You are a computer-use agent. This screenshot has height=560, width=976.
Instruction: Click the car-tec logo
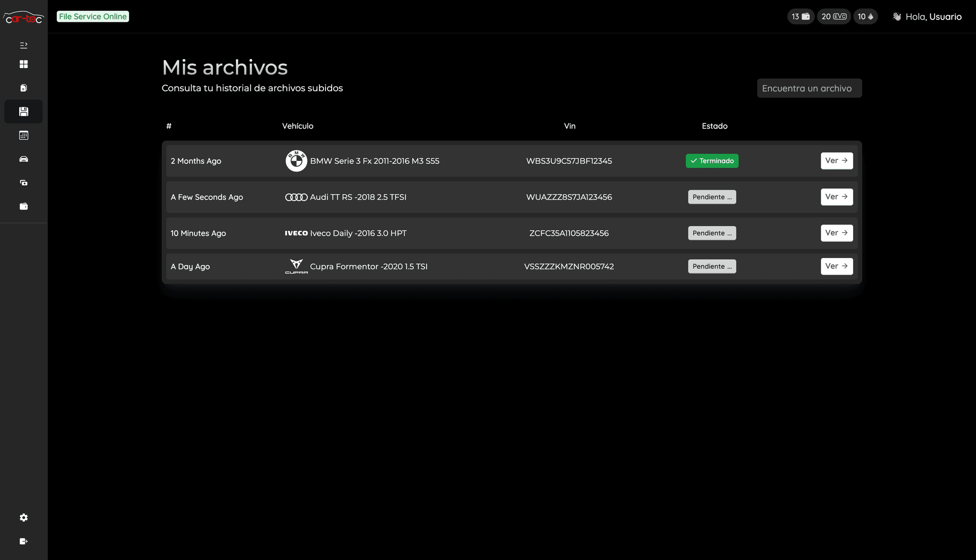[23, 18]
